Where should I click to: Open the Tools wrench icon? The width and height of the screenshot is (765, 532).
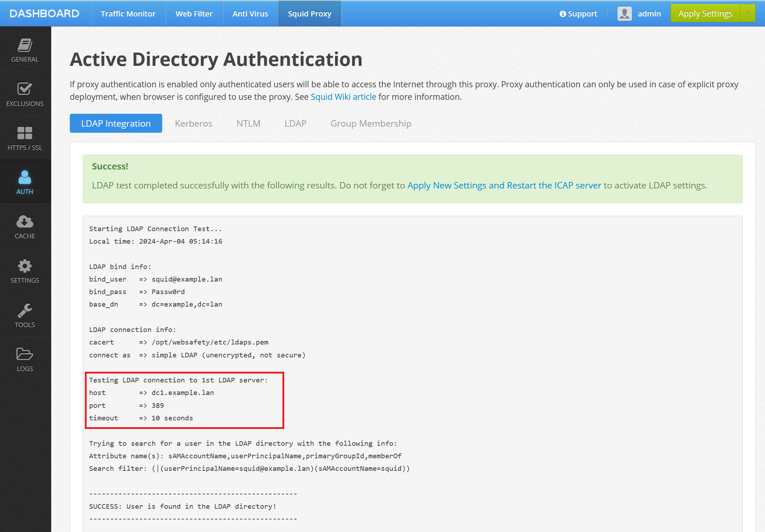click(x=25, y=310)
